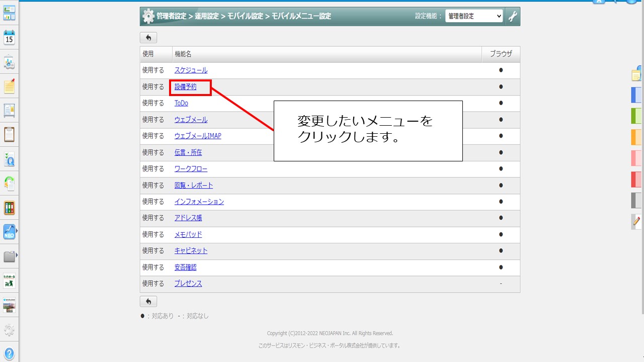
Task: Open the binders cabinet sidebar icon
Action: (9, 208)
